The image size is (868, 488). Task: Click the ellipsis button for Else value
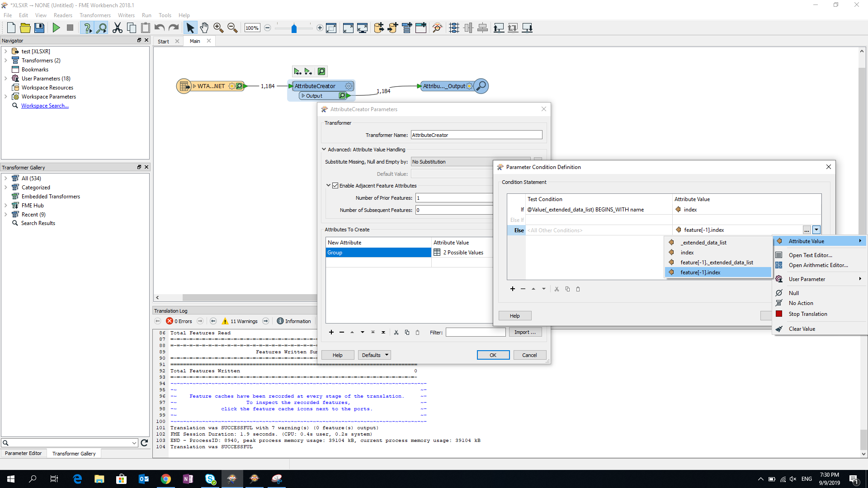click(807, 230)
